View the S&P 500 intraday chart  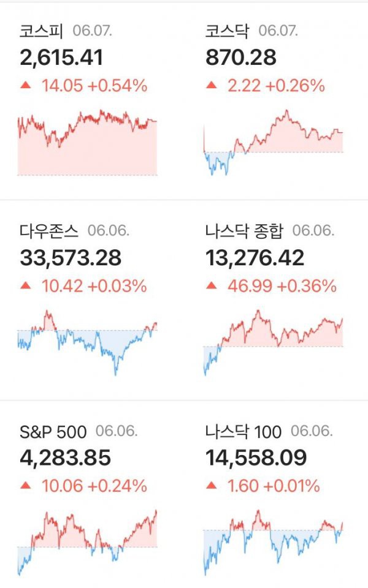pos(87,543)
